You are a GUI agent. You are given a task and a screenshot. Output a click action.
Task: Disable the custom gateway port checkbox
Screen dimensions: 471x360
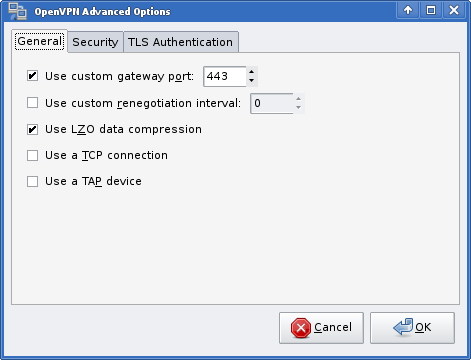pyautogui.click(x=32, y=76)
